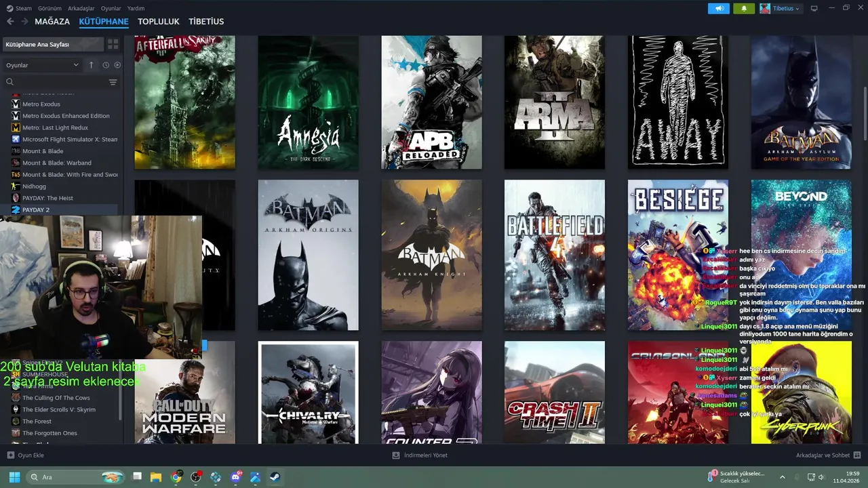Click the Mount & Blade list icon

pyautogui.click(x=16, y=151)
